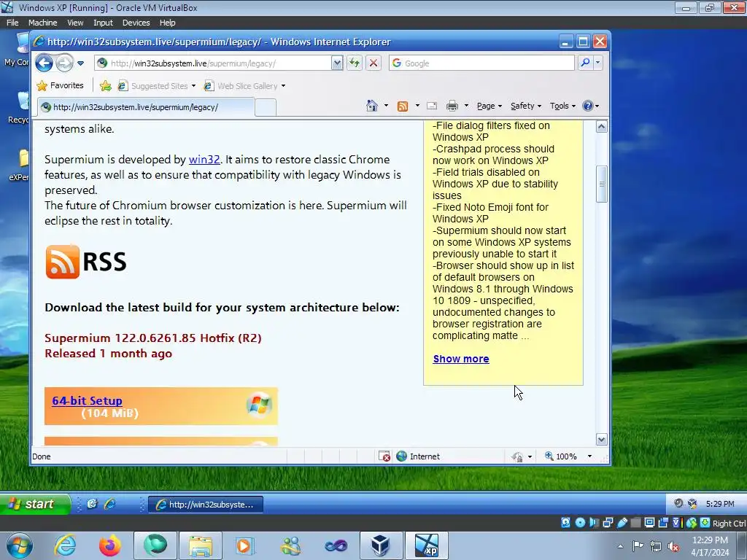Viewport: 747px width, 560px height.
Task: Expand the Print options dropdown arrow
Action: click(466, 106)
